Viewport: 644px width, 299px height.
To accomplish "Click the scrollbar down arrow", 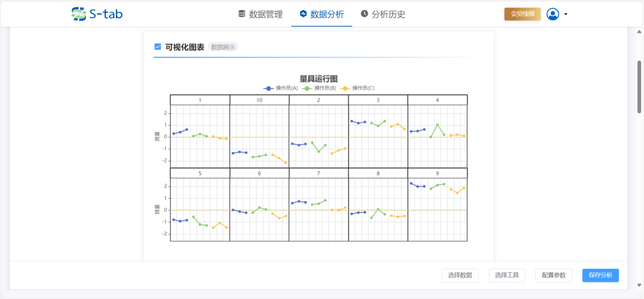I will click(639, 285).
